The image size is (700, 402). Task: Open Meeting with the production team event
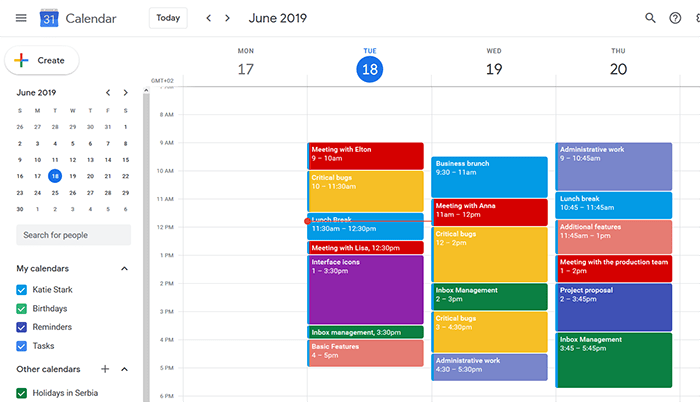(613, 268)
